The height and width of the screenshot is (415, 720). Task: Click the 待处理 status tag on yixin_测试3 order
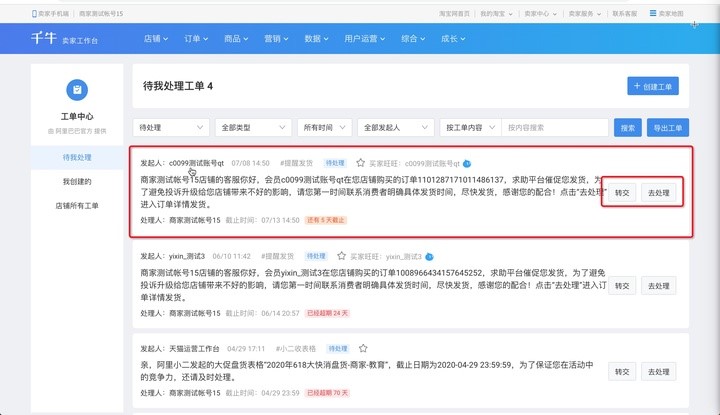tap(316, 256)
